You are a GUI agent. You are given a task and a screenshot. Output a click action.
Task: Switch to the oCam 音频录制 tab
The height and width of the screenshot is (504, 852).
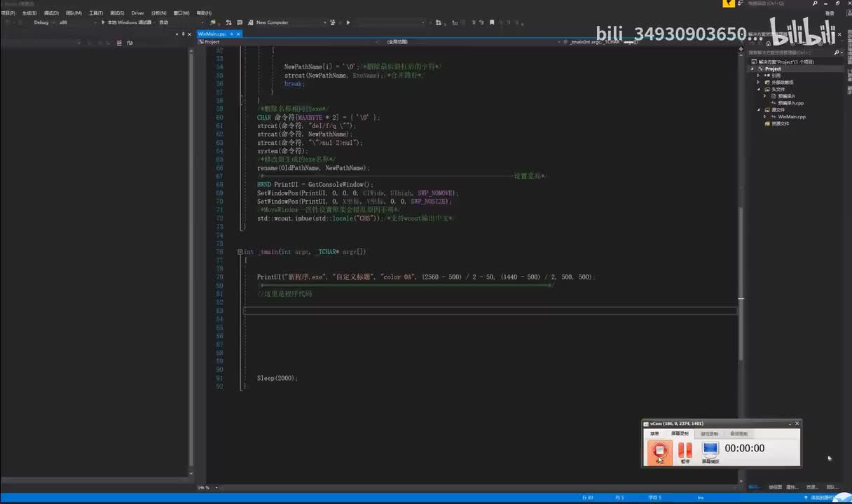pos(738,434)
